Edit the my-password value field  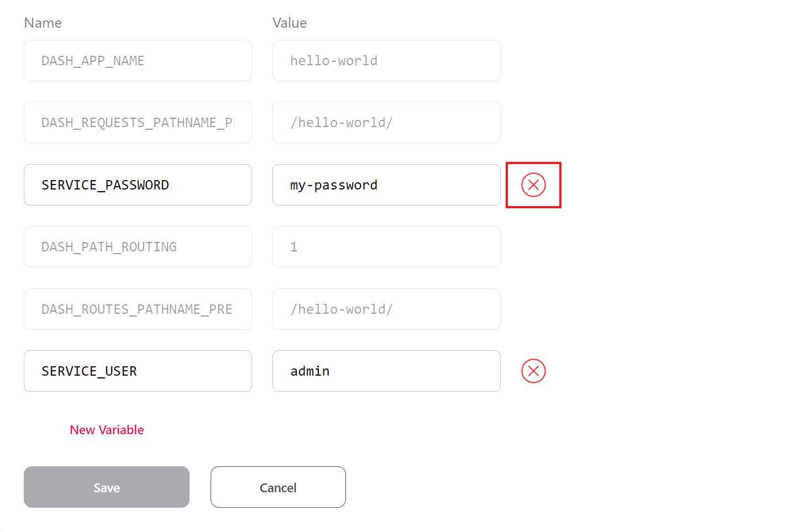click(x=386, y=185)
